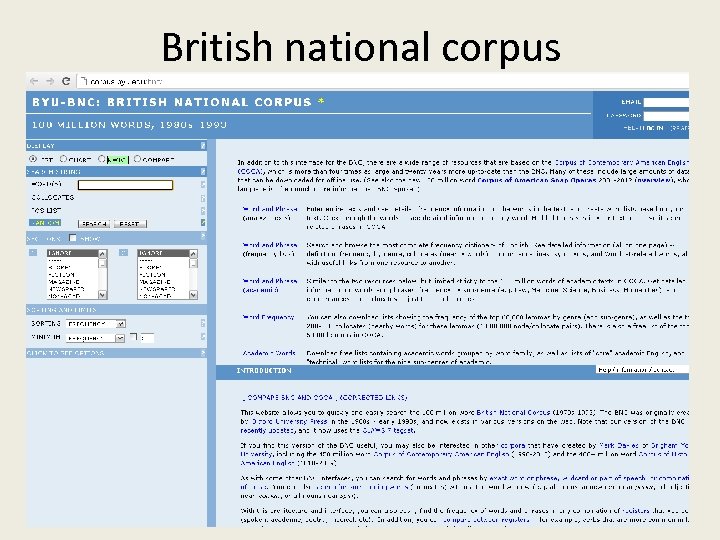The image size is (720, 540).
Task: Select the CHART display radio button
Action: pyautogui.click(x=64, y=159)
